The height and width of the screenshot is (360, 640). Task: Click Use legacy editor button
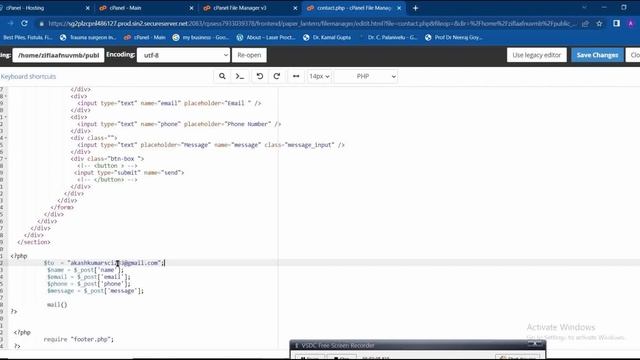537,55
